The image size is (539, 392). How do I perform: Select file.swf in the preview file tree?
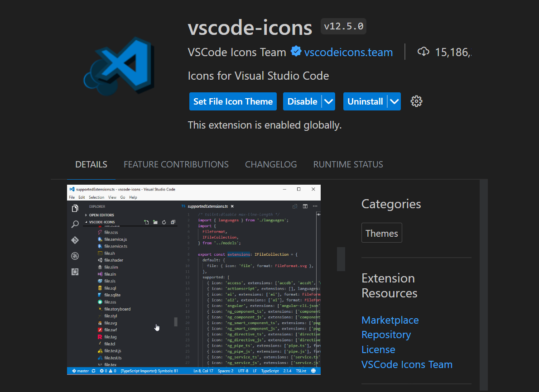[107, 330]
